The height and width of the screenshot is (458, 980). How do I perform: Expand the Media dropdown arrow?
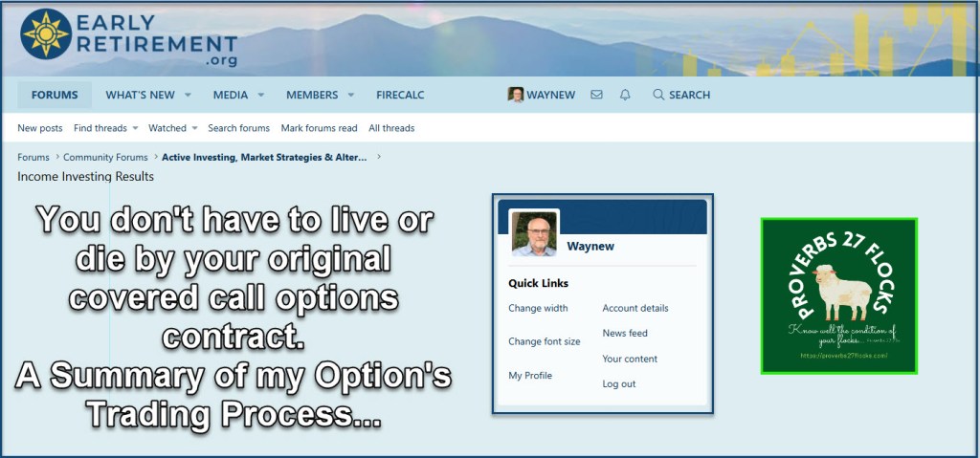coord(261,95)
